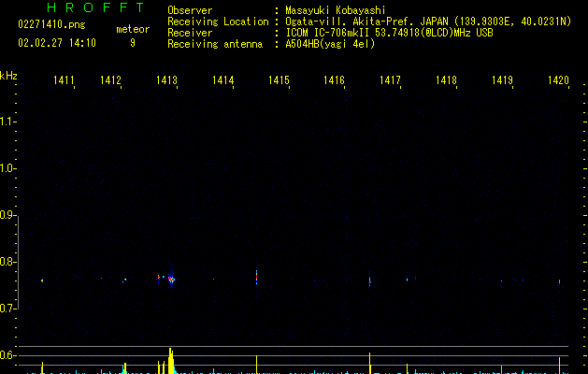Select the file name 02271410.png
Screen dimensions: 588x374
point(51,24)
